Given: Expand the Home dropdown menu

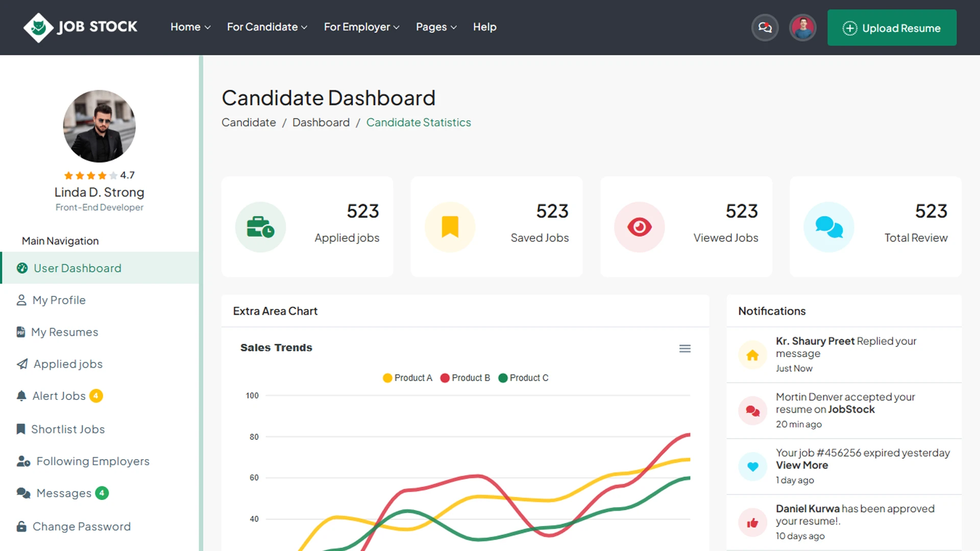Looking at the screenshot, I should point(190,27).
